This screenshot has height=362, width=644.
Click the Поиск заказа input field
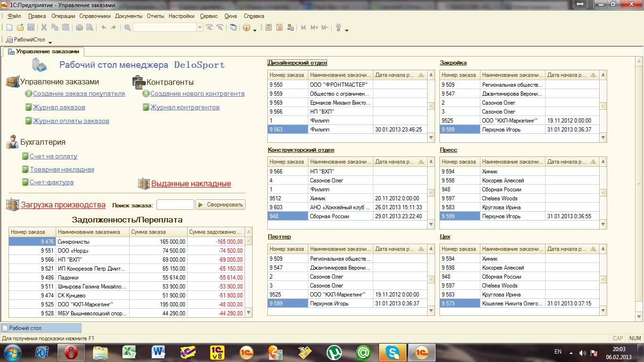click(175, 205)
